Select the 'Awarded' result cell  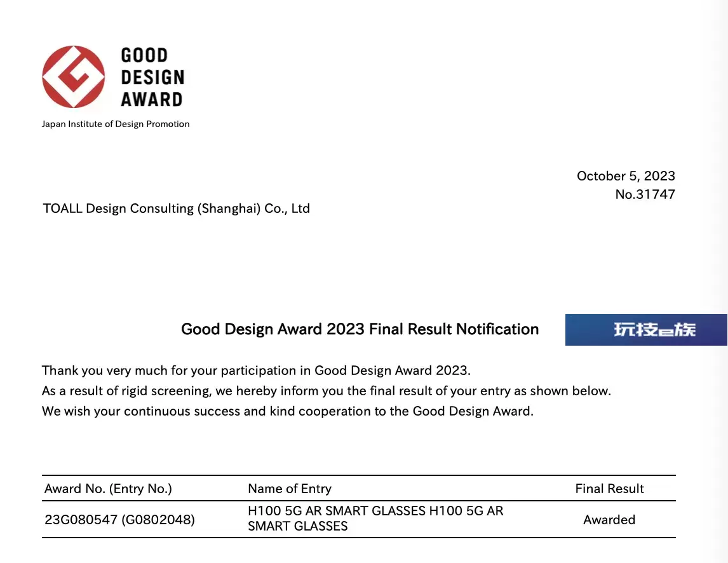[609, 520]
